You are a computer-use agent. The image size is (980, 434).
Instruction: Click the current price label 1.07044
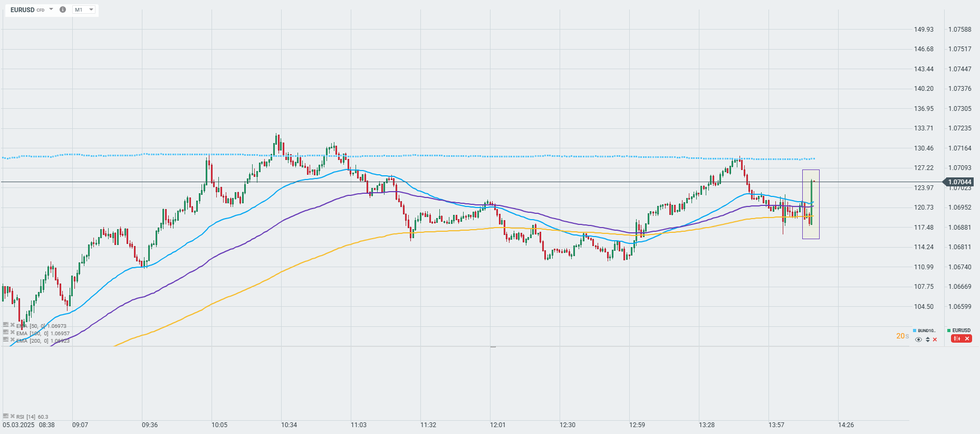coord(959,182)
